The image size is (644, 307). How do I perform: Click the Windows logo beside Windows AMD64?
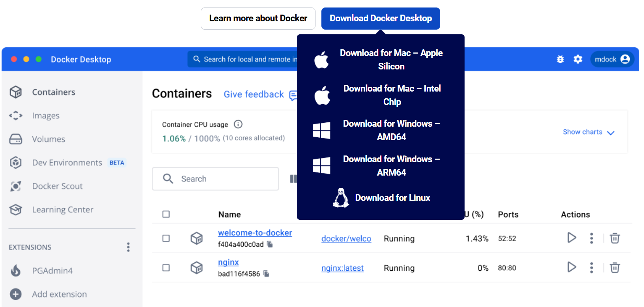(x=322, y=131)
